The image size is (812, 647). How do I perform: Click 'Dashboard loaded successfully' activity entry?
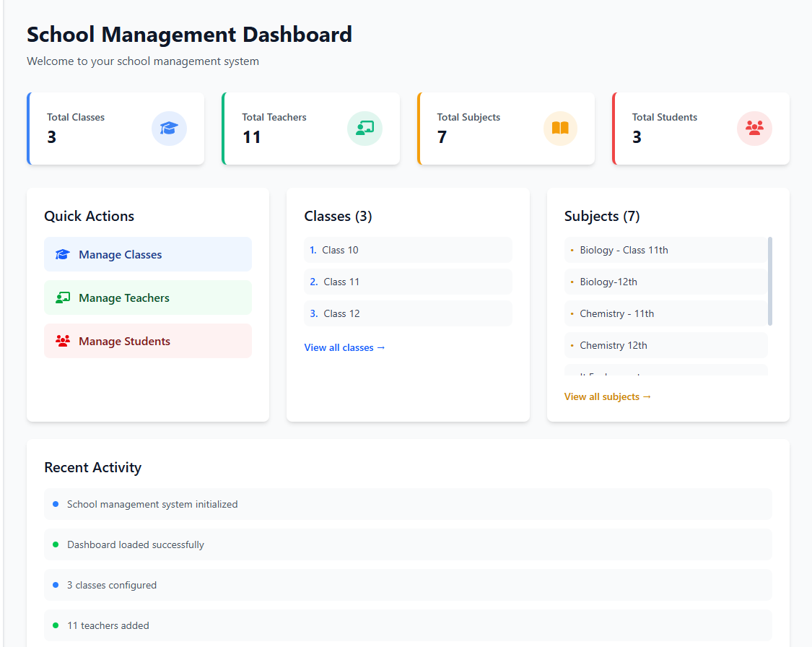408,544
